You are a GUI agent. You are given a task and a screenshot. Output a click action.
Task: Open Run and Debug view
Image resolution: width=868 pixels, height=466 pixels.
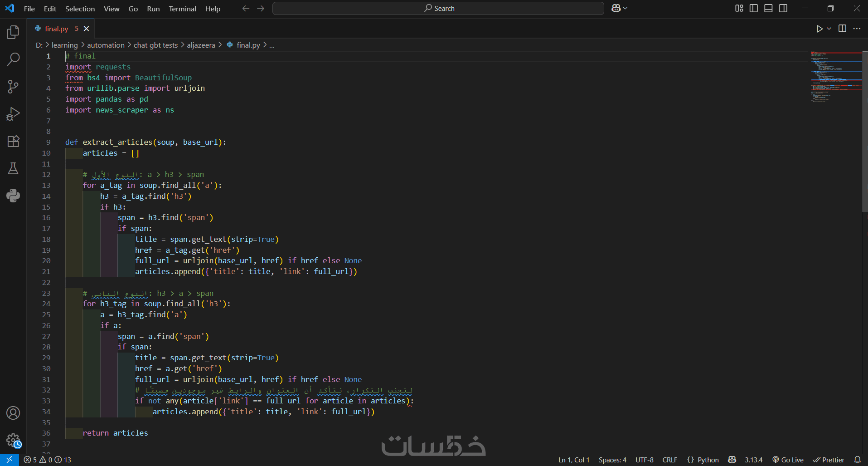pyautogui.click(x=13, y=113)
